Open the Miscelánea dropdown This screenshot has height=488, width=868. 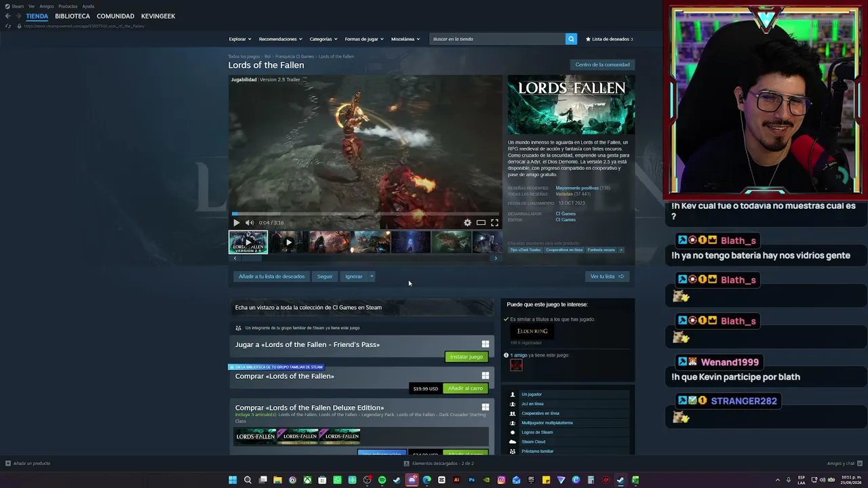pyautogui.click(x=406, y=39)
